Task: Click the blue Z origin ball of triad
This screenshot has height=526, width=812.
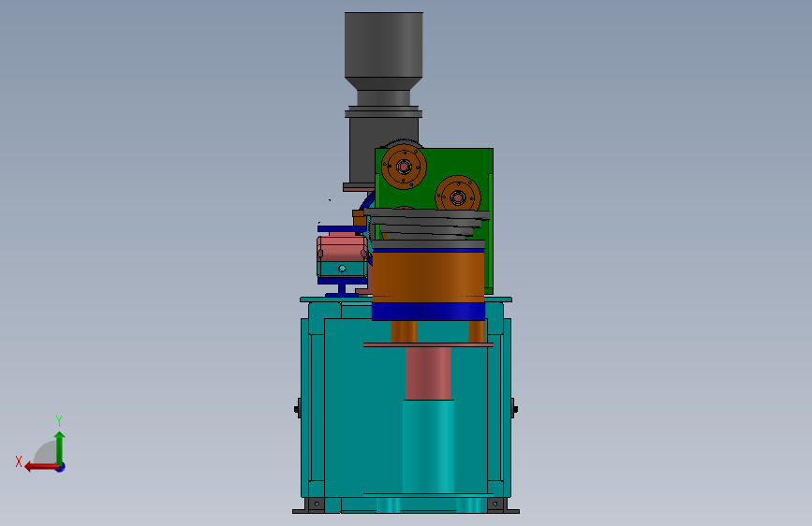Action: (x=61, y=467)
